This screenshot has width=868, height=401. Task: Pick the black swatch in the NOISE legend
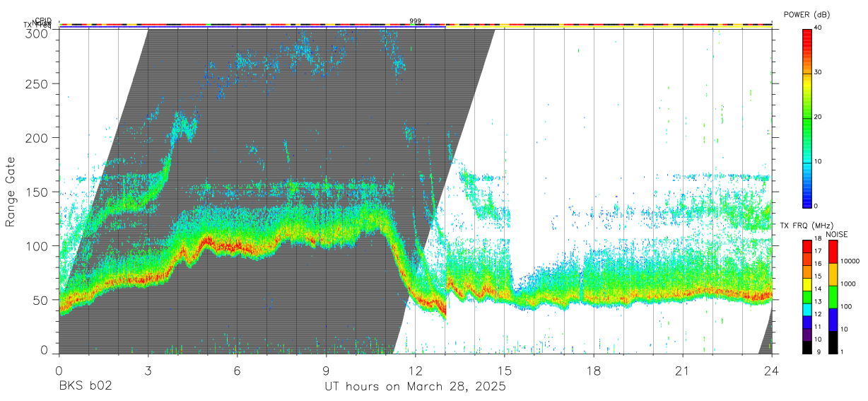(833, 341)
